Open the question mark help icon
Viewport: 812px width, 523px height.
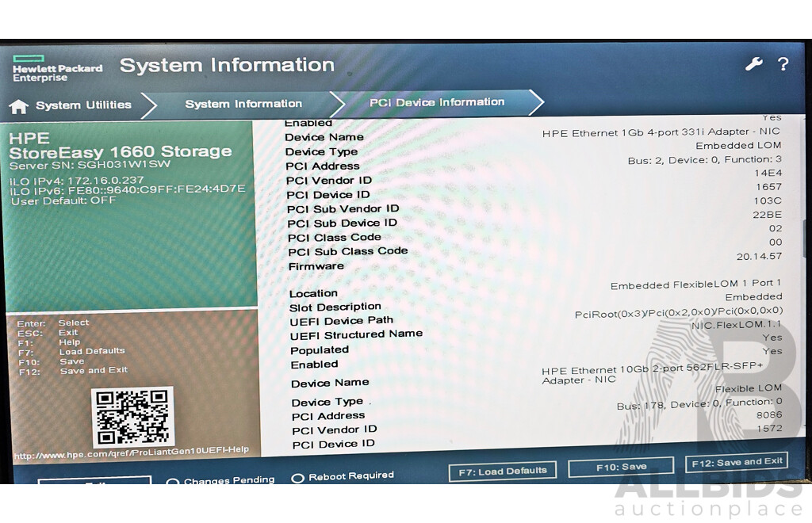point(783,64)
